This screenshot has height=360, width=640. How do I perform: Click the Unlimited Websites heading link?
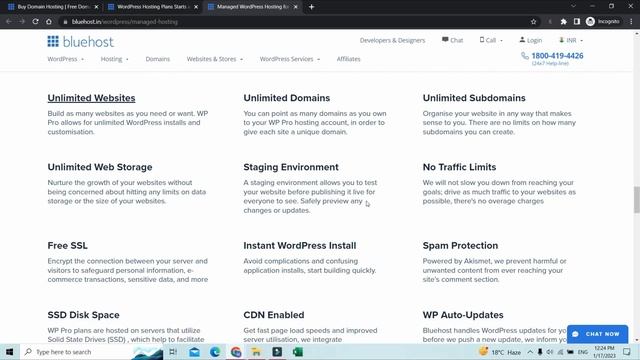91,98
